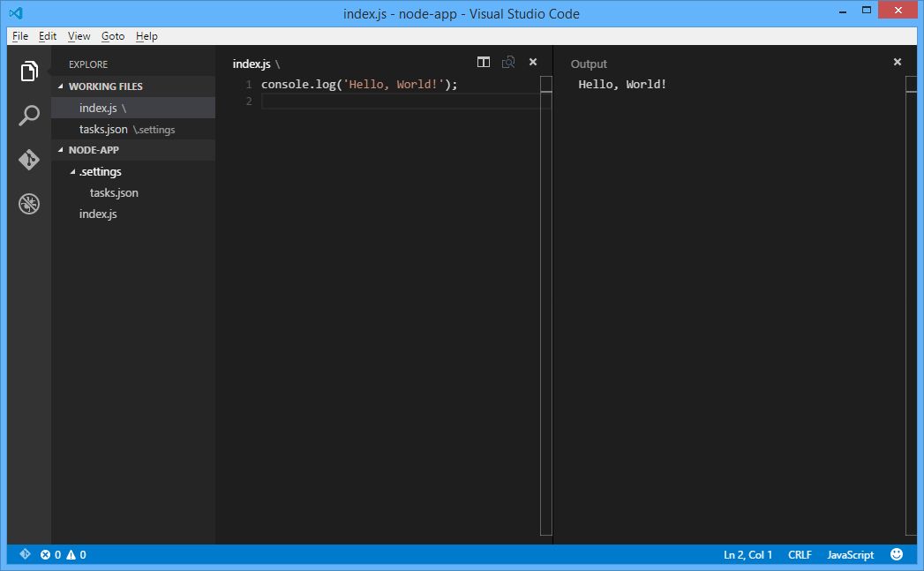Screen dimensions: 924x571
Task: Click the index.js editor tab title
Action: tap(252, 64)
